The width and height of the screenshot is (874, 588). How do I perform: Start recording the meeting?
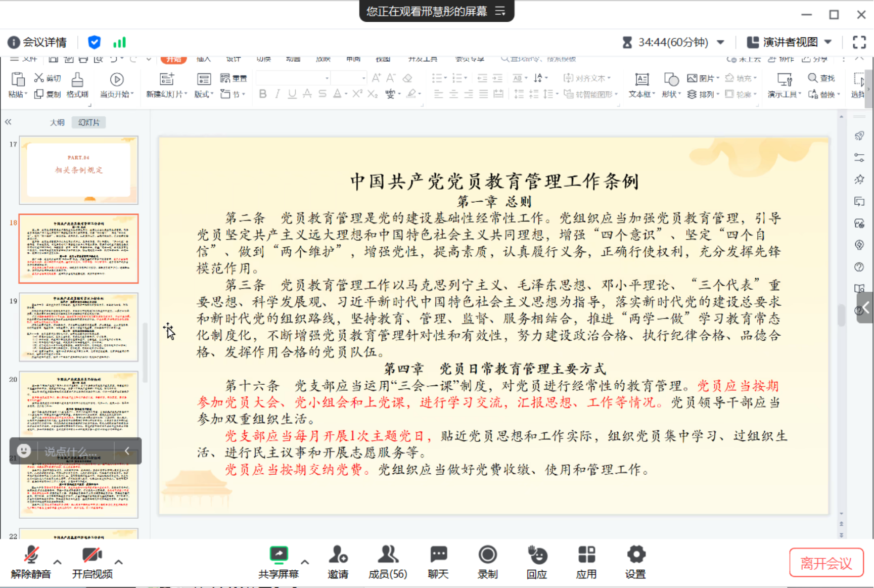pos(487,556)
